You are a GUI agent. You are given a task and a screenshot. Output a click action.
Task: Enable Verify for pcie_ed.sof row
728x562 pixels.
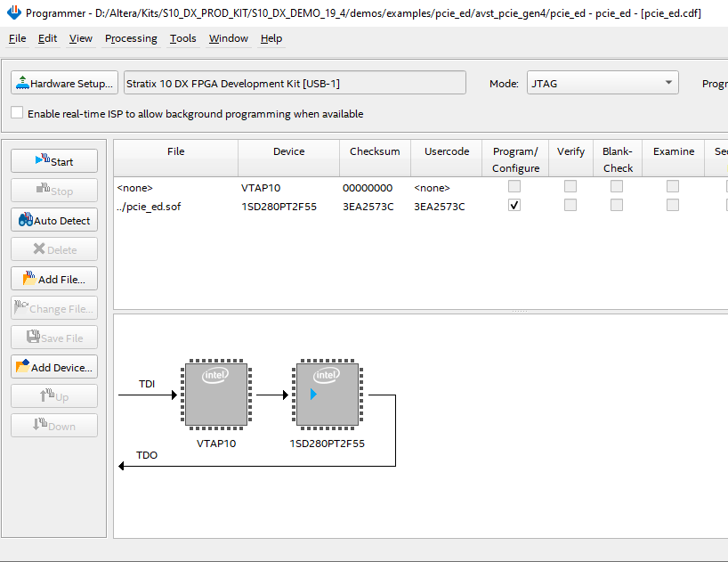tap(570, 205)
